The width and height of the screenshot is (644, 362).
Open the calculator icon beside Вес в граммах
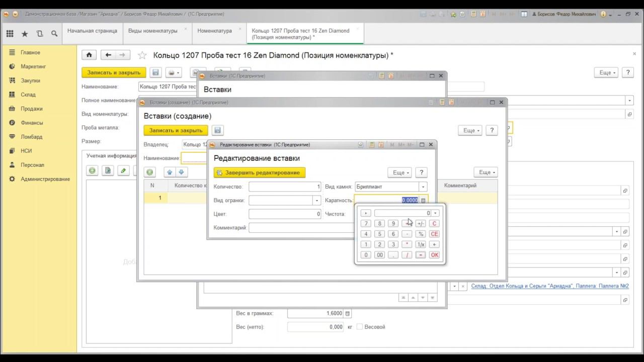coord(347,313)
